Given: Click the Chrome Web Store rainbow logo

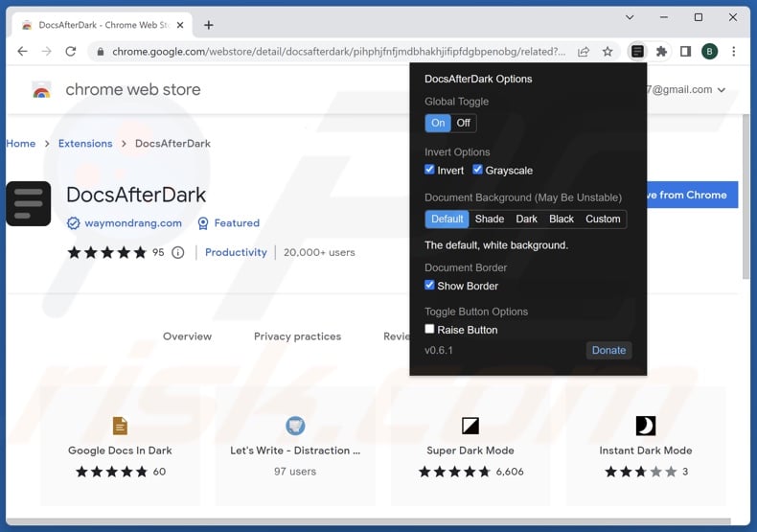Looking at the screenshot, I should click(41, 90).
